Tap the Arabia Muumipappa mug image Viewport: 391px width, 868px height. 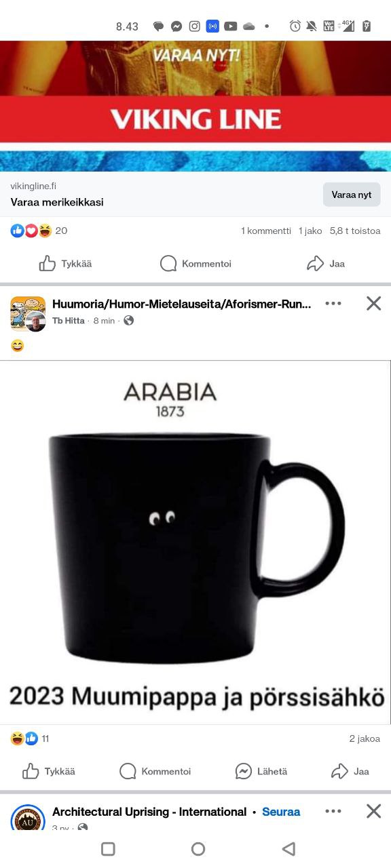point(195,542)
